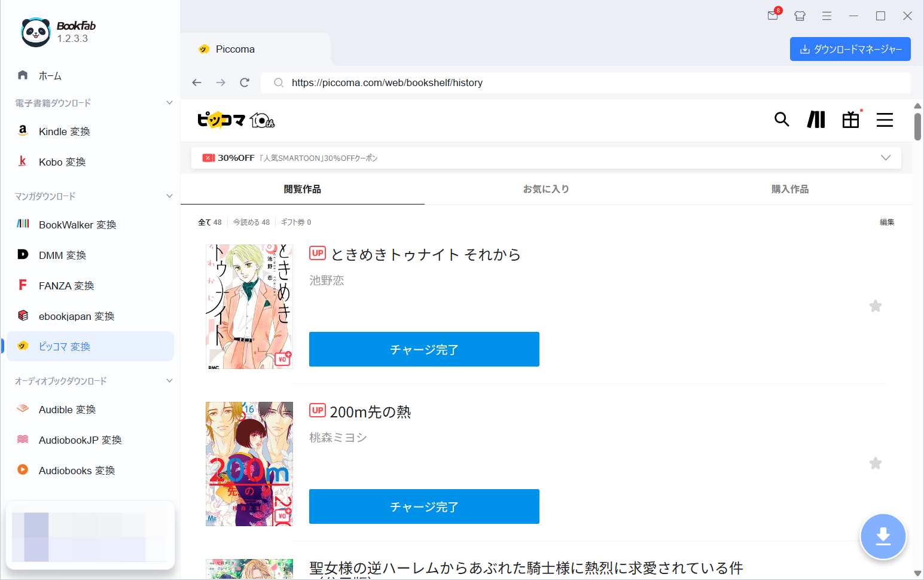The height and width of the screenshot is (580, 924).
Task: Open Audible 変換 in sidebar
Action: click(90, 410)
